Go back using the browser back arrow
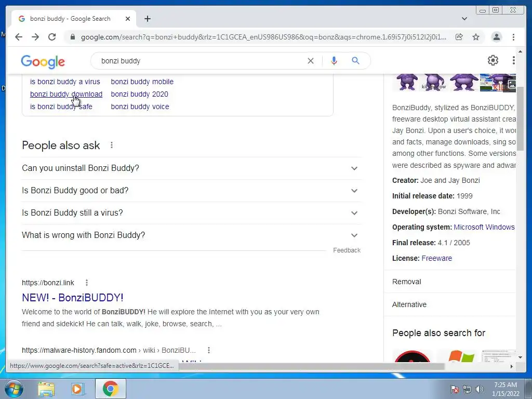The width and height of the screenshot is (532, 399). click(19, 37)
